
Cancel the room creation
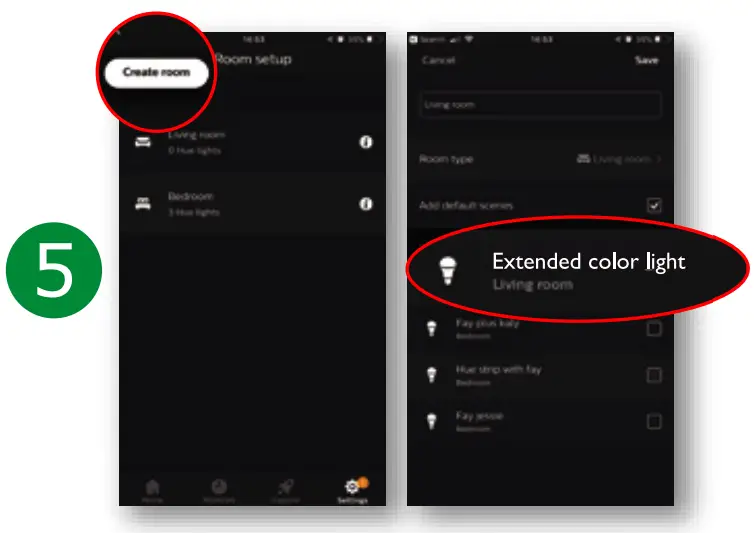(438, 60)
